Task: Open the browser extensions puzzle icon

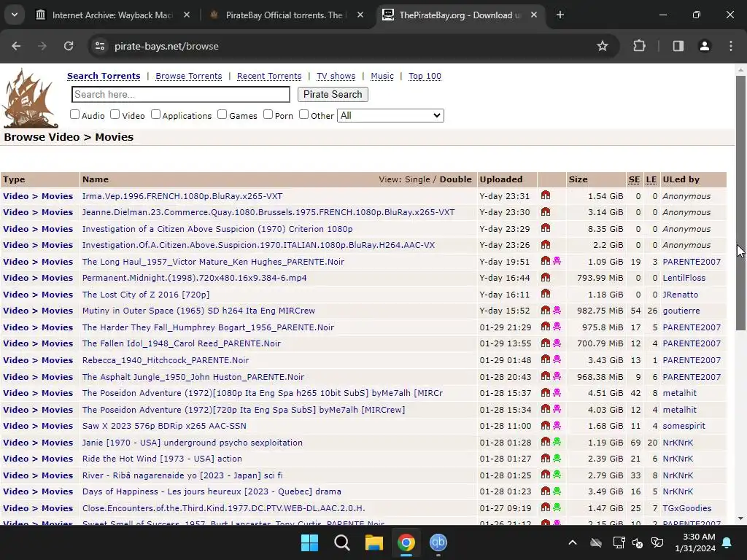Action: [x=639, y=46]
